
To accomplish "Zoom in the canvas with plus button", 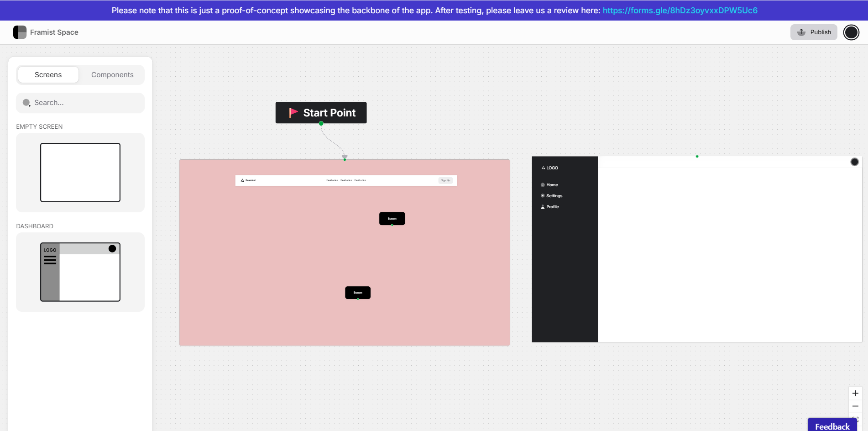I will (855, 393).
